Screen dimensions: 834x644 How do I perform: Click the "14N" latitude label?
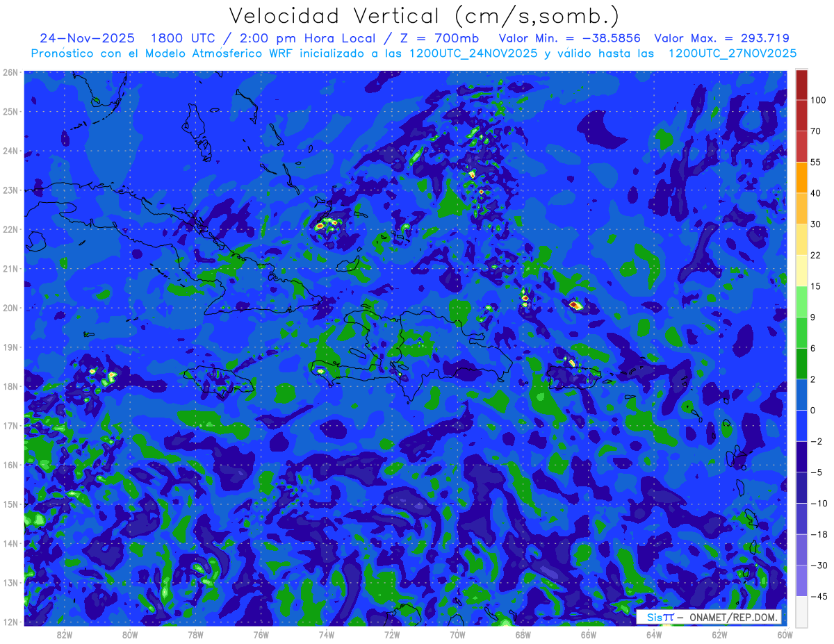10,543
